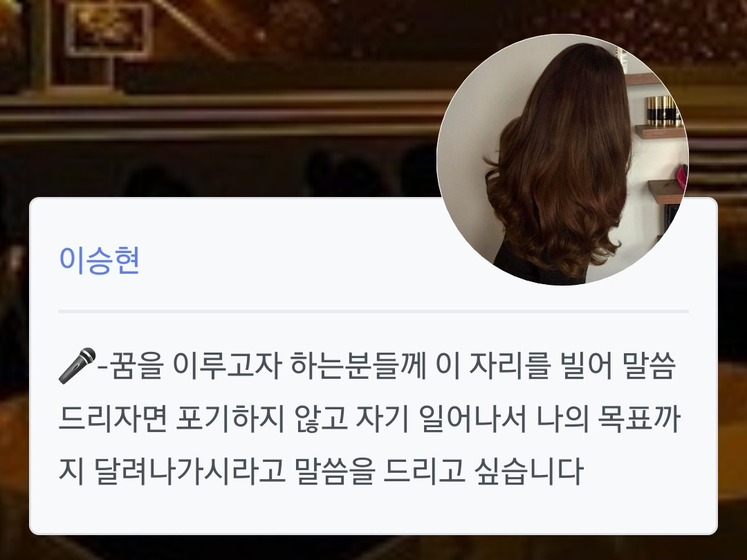Click the pink item on the lower photo shelf
This screenshot has width=747, height=560.
685,177
